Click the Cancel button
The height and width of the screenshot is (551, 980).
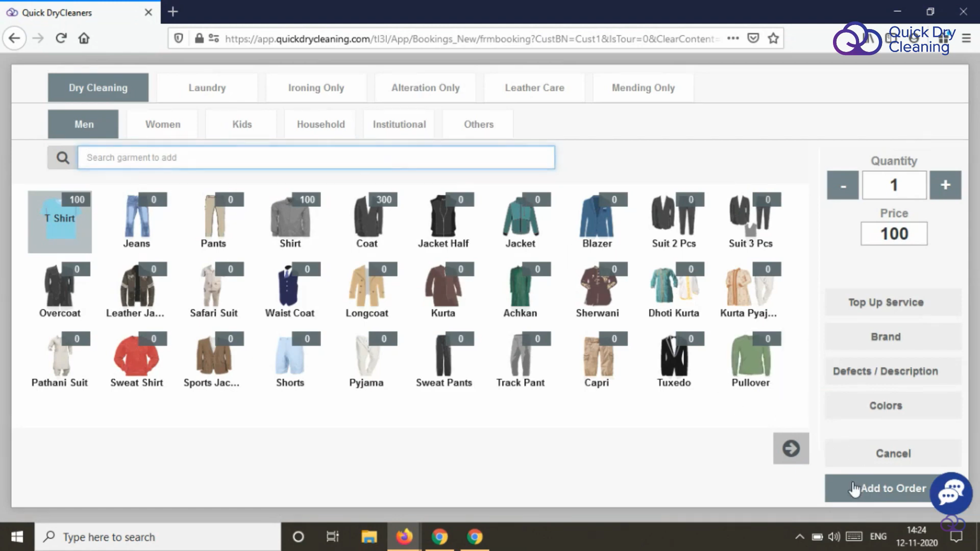click(x=893, y=453)
